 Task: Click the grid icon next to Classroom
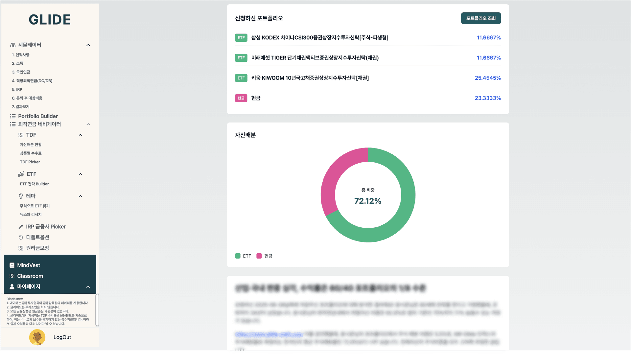[12, 276]
